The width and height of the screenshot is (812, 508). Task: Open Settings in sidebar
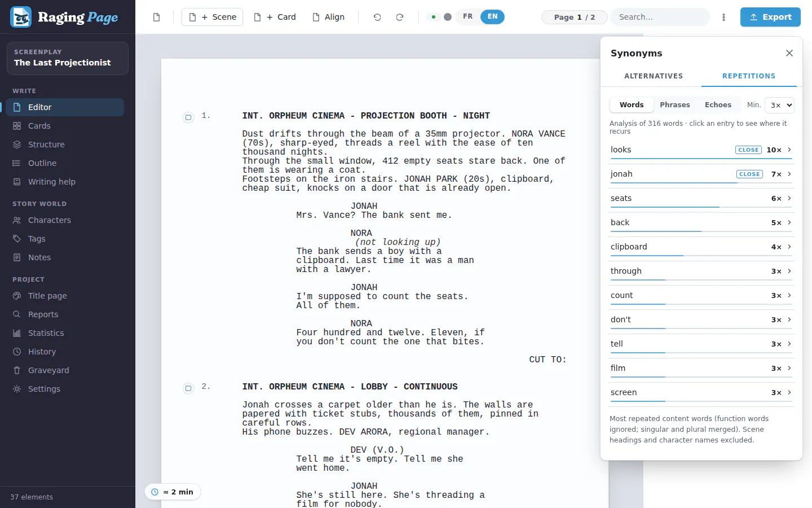(x=65, y=389)
